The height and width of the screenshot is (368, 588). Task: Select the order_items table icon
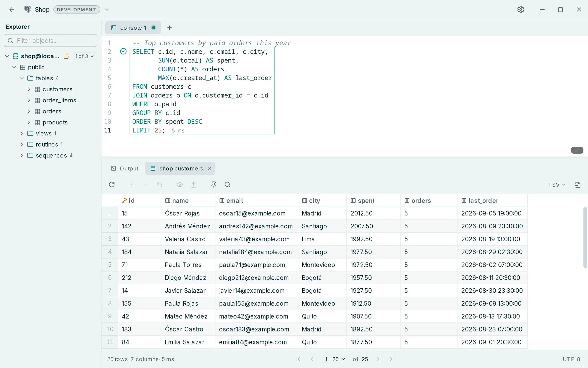point(37,100)
